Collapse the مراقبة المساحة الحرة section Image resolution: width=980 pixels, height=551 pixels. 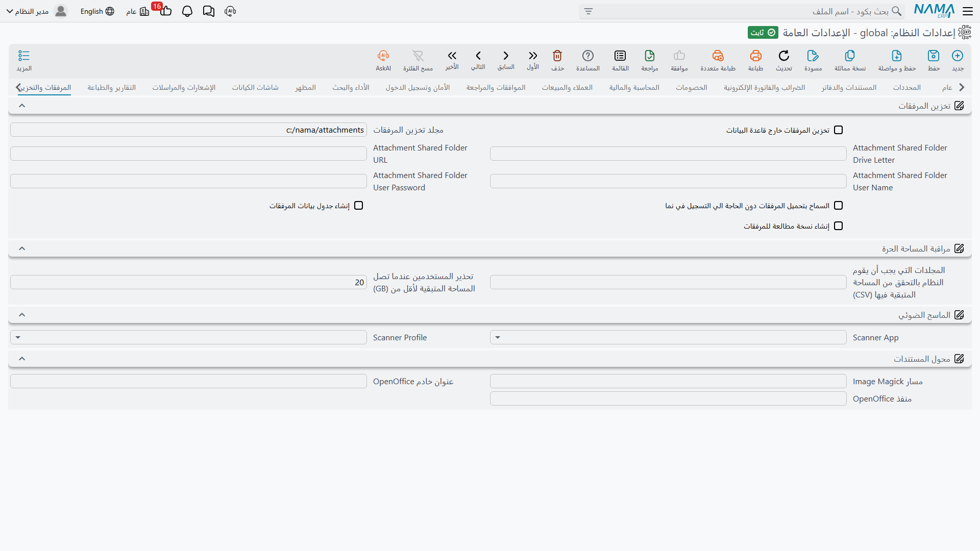[x=22, y=248]
